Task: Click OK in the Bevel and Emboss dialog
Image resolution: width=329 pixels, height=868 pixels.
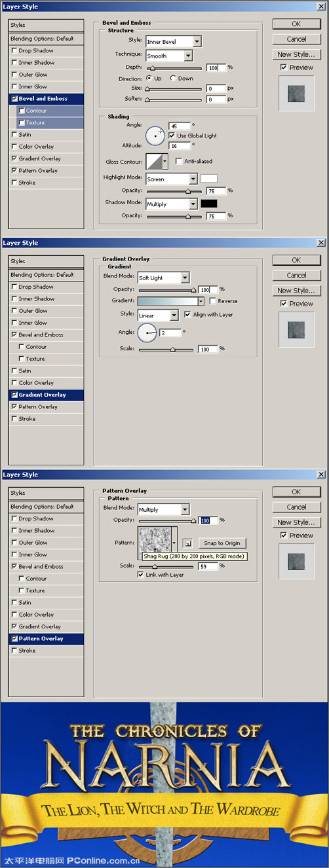Action: [296, 24]
